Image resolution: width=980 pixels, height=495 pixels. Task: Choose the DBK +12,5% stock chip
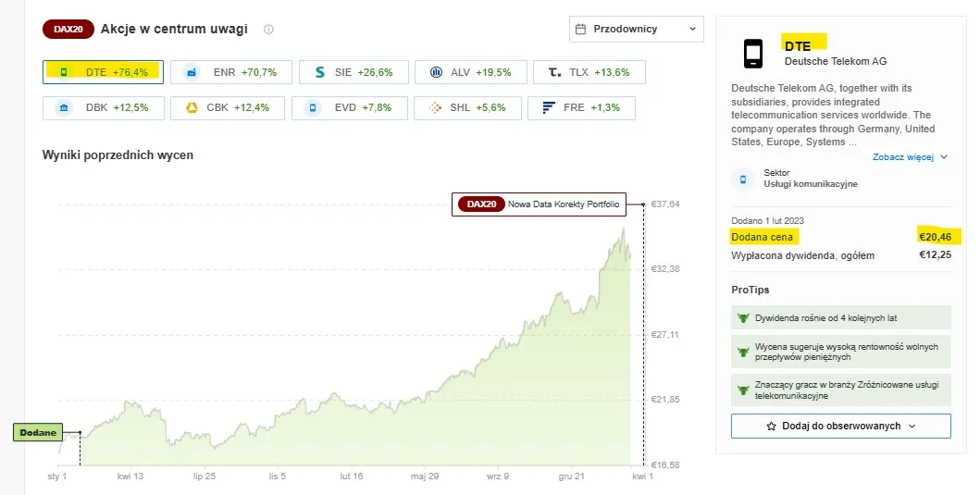click(x=104, y=108)
